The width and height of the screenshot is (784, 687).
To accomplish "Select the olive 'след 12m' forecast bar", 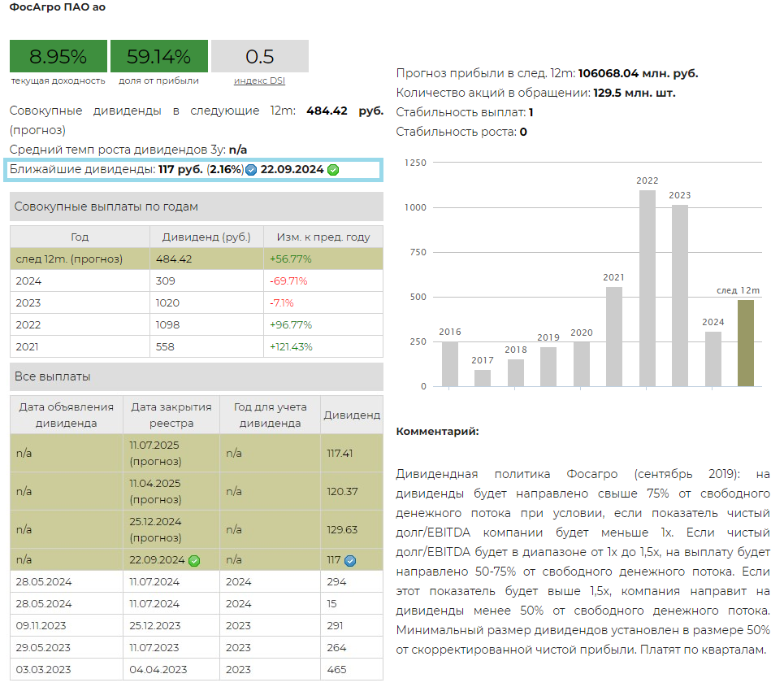I will tap(746, 342).
